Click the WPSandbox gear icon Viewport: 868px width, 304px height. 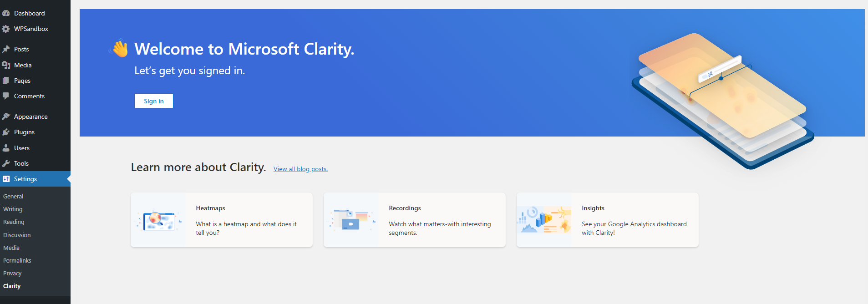[6, 29]
